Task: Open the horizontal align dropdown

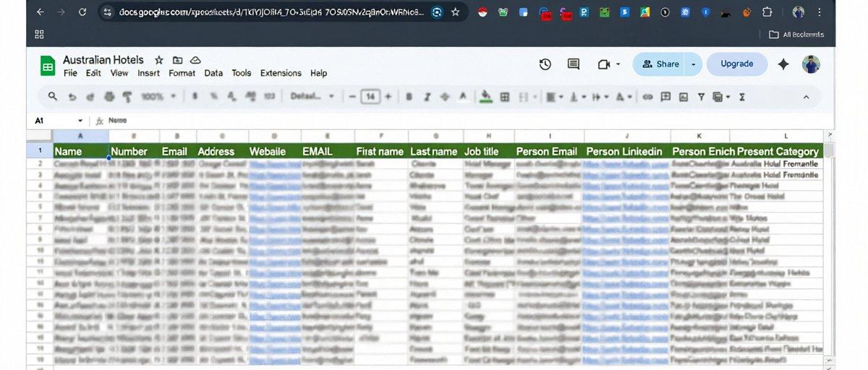Action: point(555,97)
